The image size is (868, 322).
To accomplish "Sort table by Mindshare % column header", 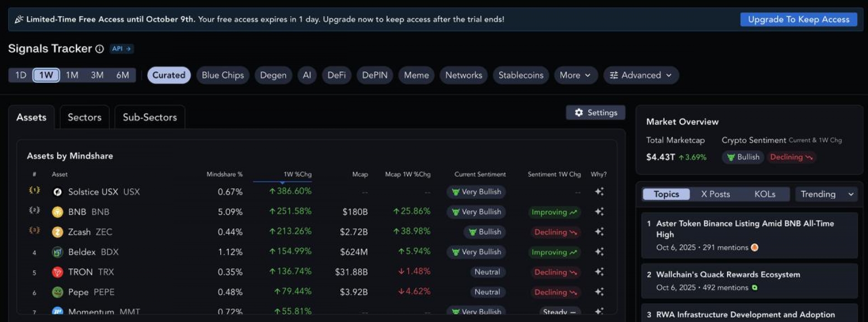I will click(x=224, y=174).
